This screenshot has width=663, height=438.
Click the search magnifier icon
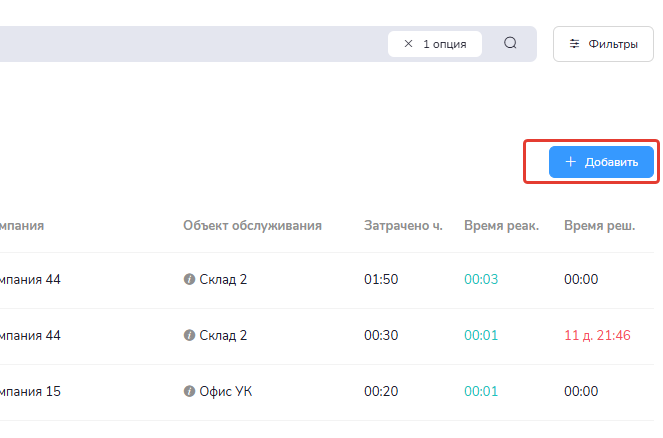tap(510, 44)
